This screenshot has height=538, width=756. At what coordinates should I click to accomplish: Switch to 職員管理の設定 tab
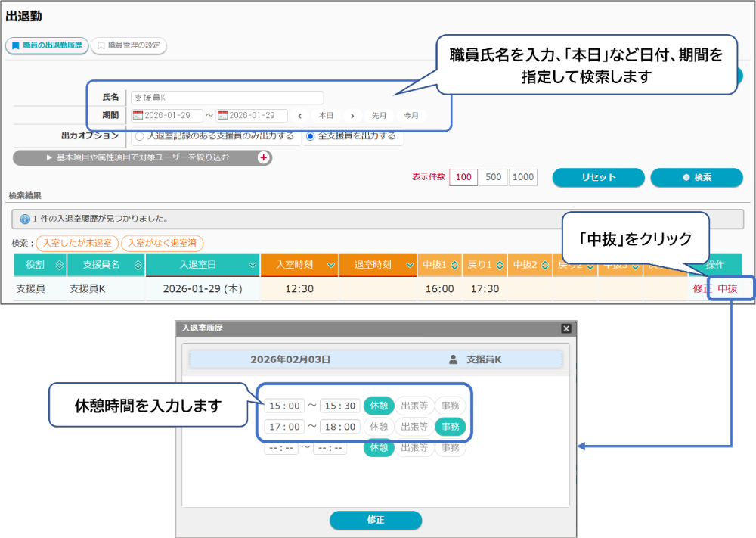[129, 45]
